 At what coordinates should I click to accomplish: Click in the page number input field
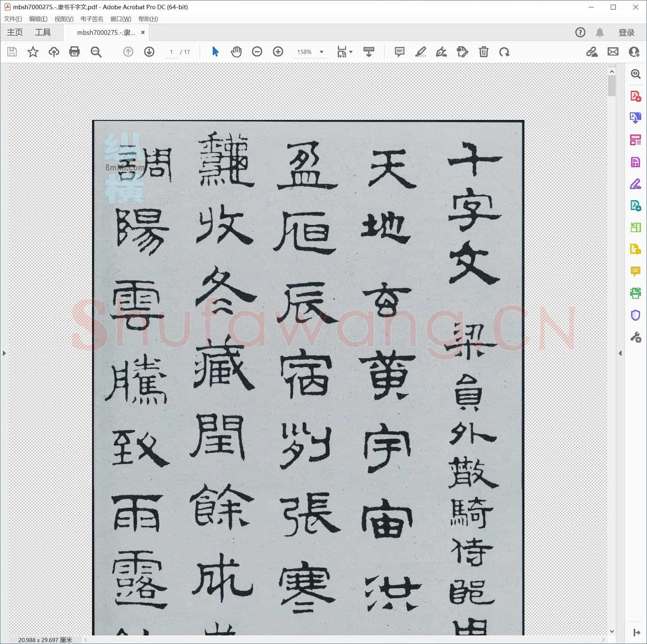[171, 52]
